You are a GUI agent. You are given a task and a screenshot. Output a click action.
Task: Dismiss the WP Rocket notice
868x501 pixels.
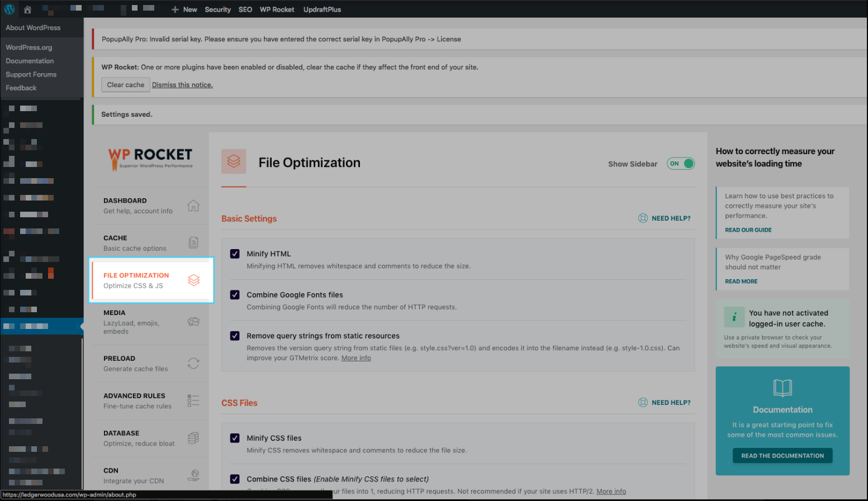[182, 85]
